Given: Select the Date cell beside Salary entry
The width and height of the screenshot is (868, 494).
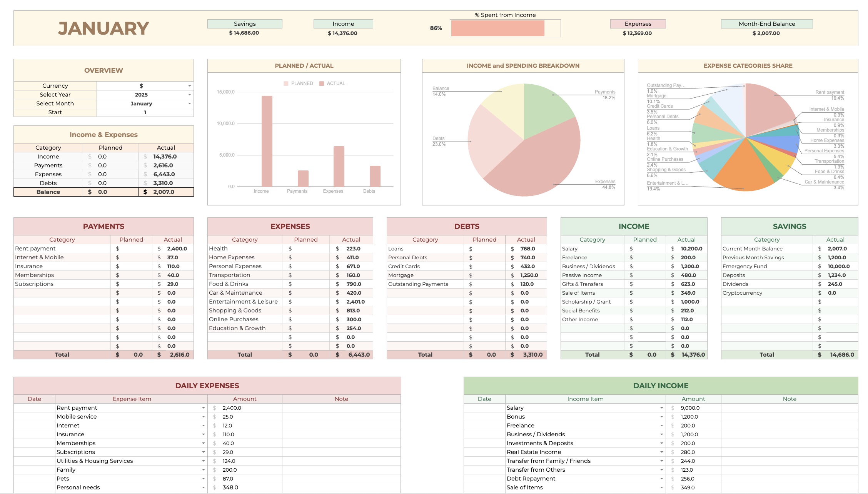Looking at the screenshot, I should 484,407.
